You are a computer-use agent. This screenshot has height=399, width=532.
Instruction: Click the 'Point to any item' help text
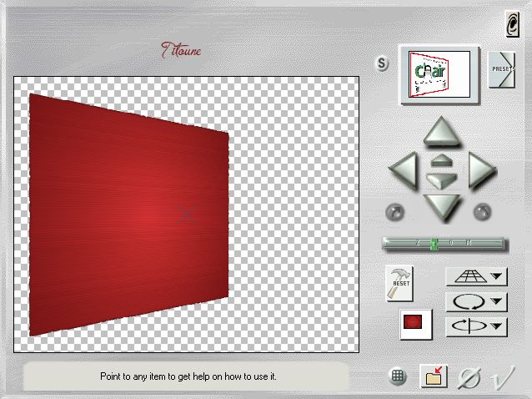coord(188,376)
